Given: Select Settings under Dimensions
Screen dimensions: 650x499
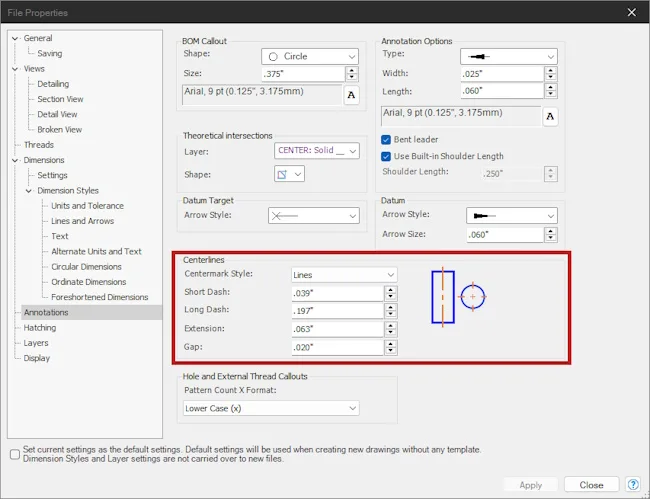Looking at the screenshot, I should pyautogui.click(x=52, y=175).
